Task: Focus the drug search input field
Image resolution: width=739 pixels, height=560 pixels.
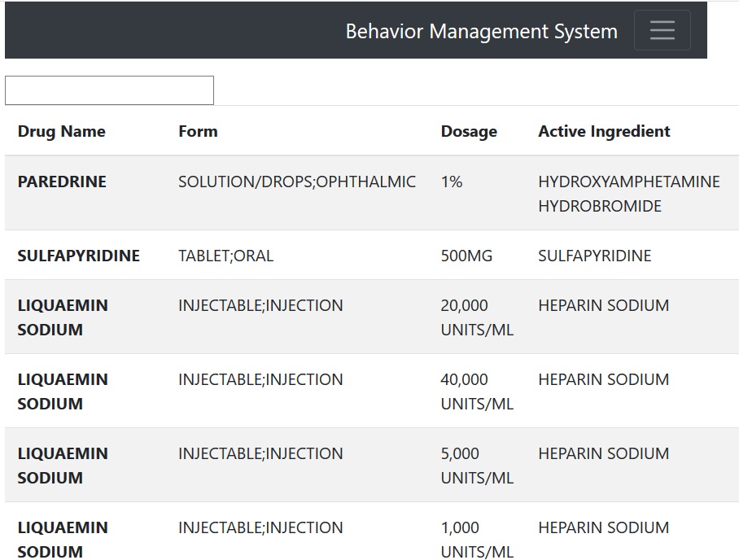Action: [109, 90]
